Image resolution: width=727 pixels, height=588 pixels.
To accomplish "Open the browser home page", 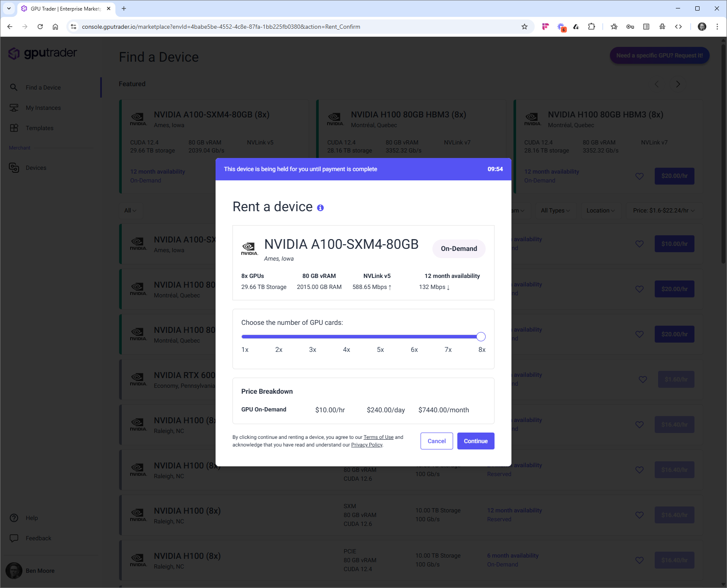I will point(55,27).
